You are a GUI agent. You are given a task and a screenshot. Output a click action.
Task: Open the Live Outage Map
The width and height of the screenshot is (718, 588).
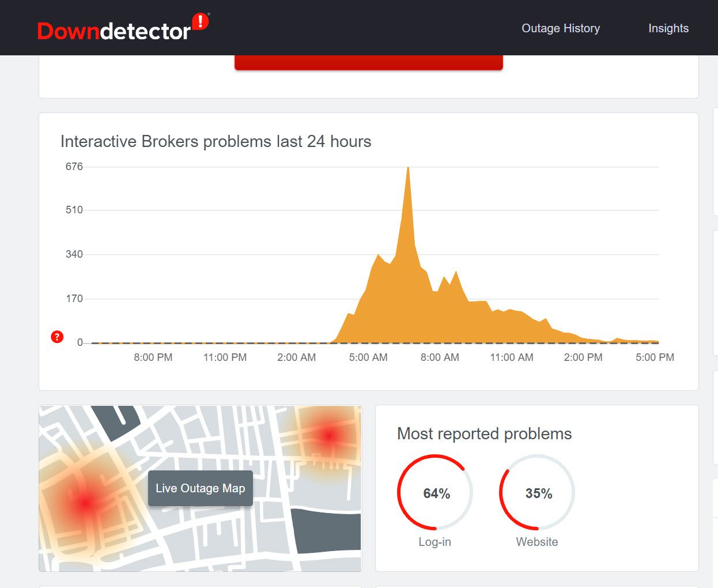(200, 488)
